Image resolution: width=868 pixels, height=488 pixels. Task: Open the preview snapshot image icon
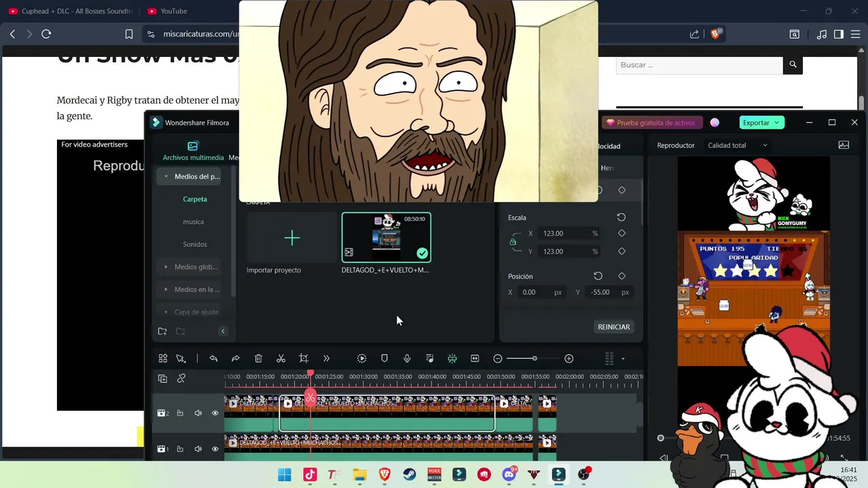(844, 145)
